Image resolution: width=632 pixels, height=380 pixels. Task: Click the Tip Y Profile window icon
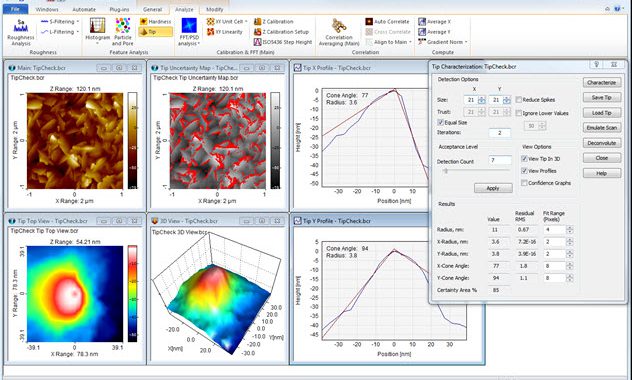click(297, 221)
